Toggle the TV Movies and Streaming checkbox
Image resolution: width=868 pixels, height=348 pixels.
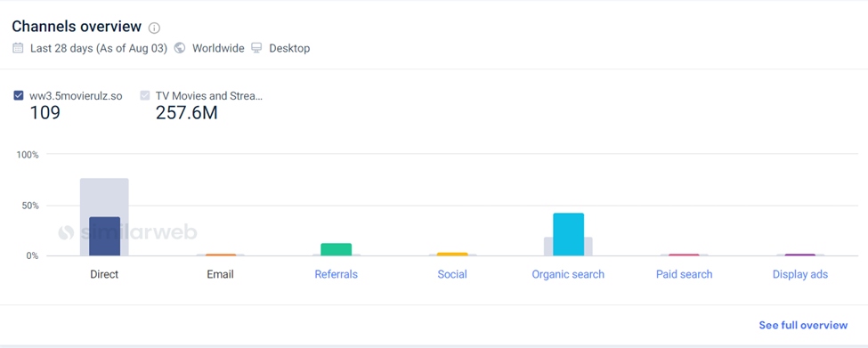click(145, 95)
